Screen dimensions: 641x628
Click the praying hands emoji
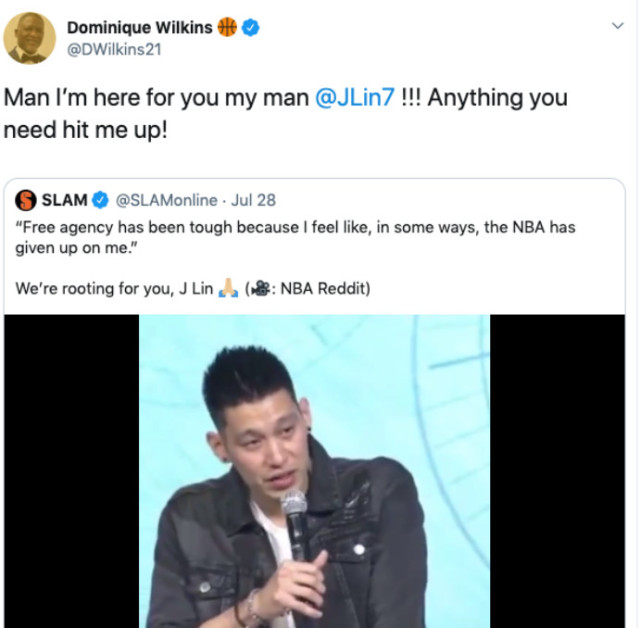click(x=229, y=288)
